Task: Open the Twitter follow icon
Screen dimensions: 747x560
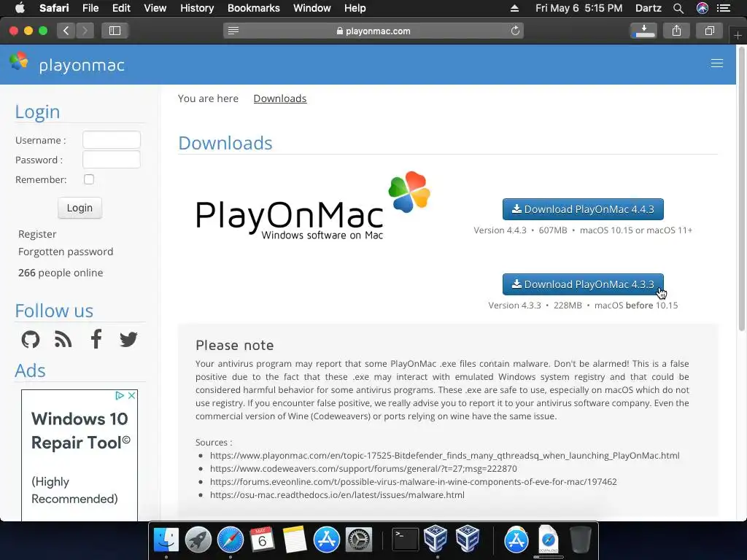Action: [128, 340]
